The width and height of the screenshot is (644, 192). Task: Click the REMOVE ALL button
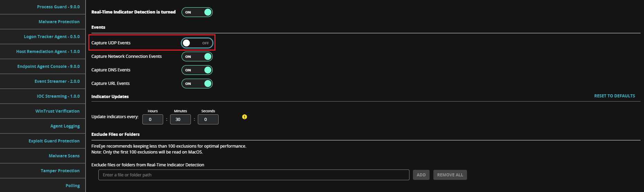point(450,175)
